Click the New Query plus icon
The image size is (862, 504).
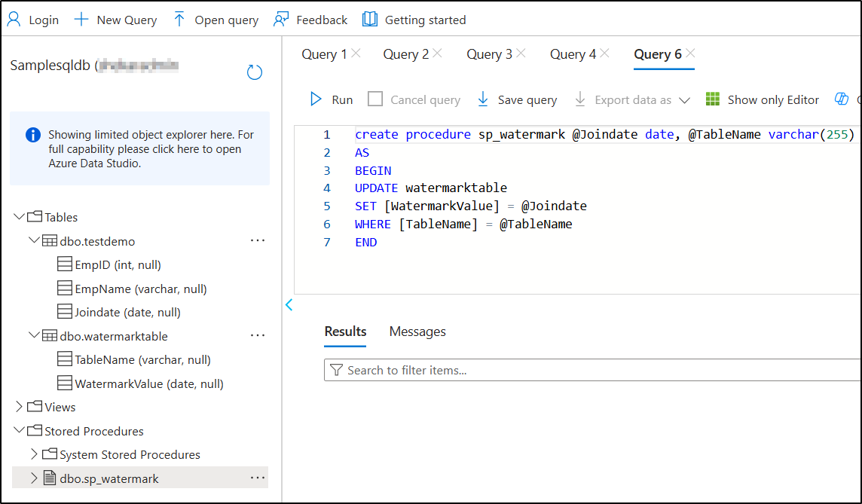(x=81, y=20)
